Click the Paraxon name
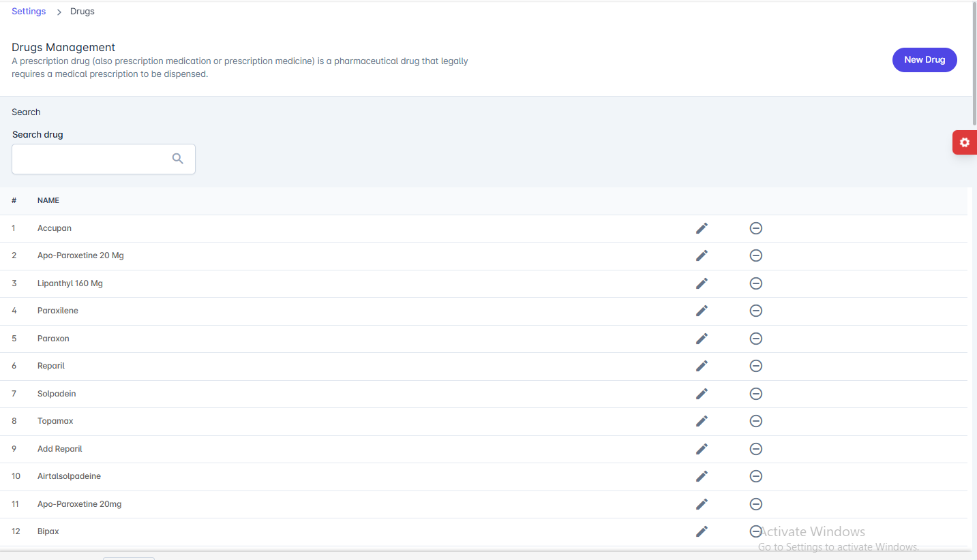 (53, 339)
